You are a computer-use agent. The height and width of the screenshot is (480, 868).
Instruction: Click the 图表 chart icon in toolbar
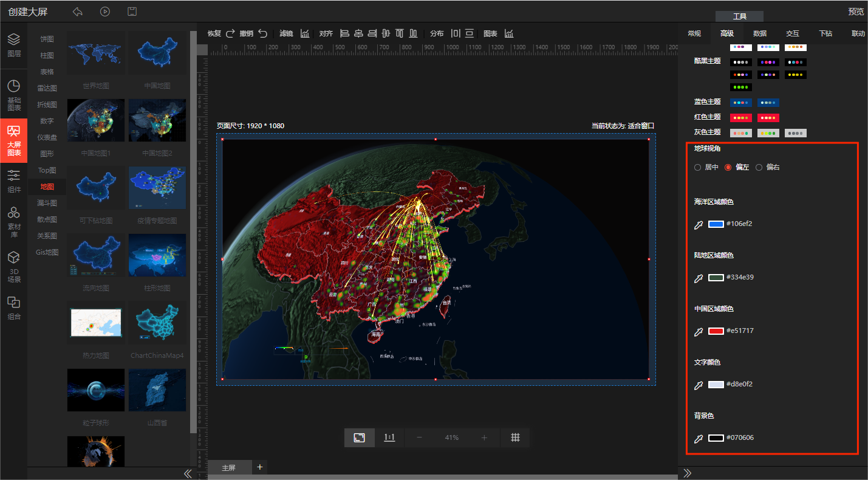pos(509,33)
